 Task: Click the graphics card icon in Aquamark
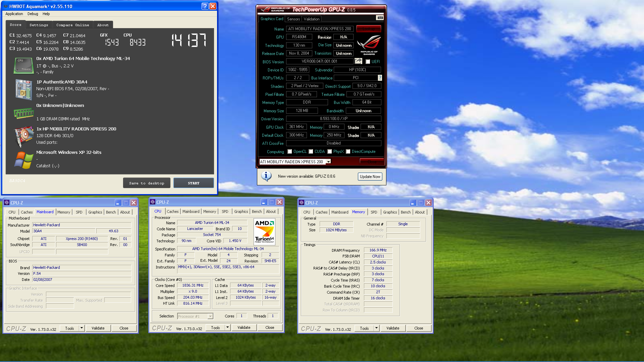23,136
